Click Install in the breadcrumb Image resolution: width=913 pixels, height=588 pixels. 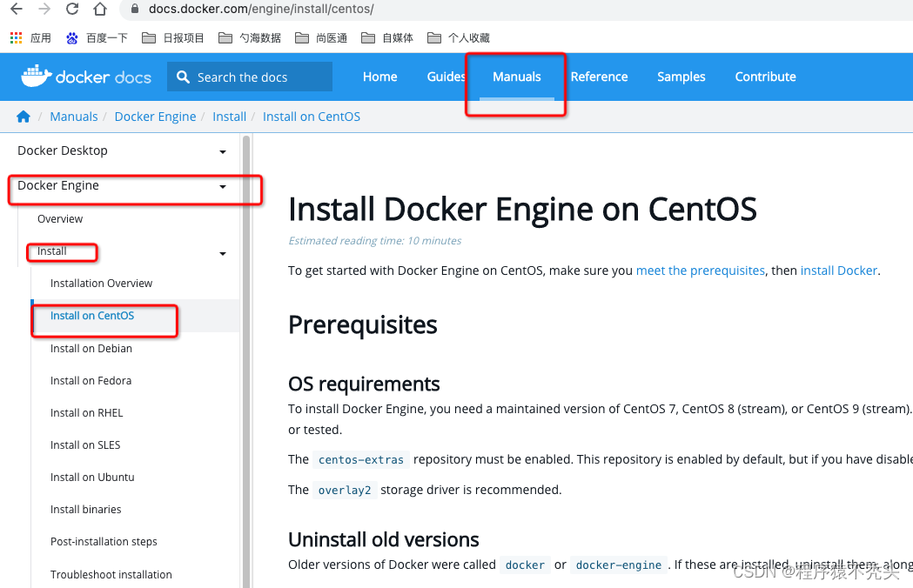pyautogui.click(x=230, y=117)
